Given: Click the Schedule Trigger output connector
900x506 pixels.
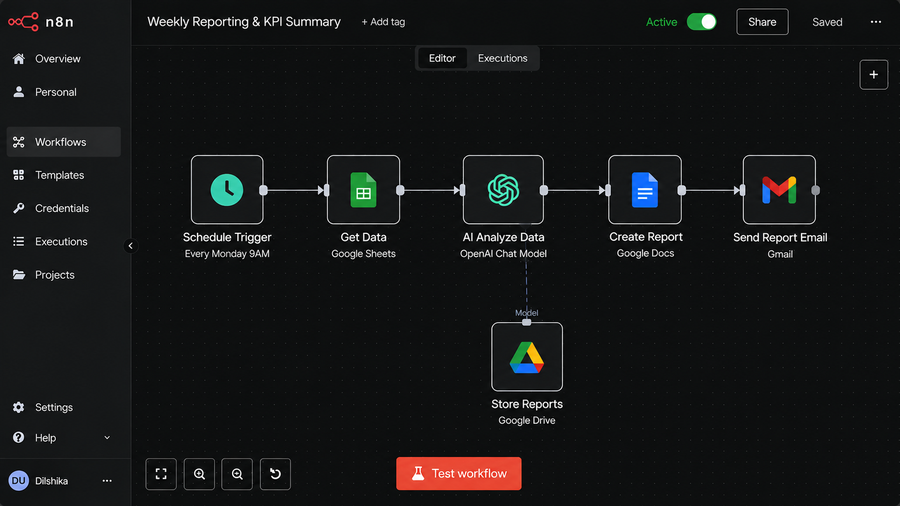Looking at the screenshot, I should tap(263, 190).
